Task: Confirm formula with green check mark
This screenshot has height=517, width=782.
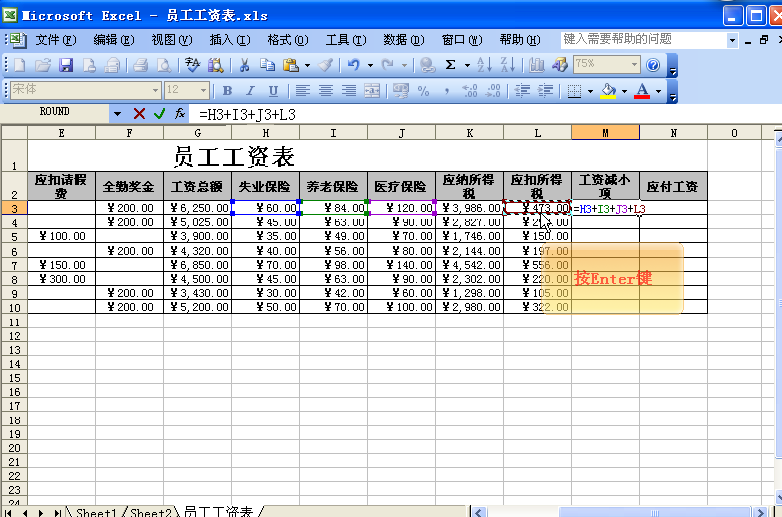Action: coord(160,114)
